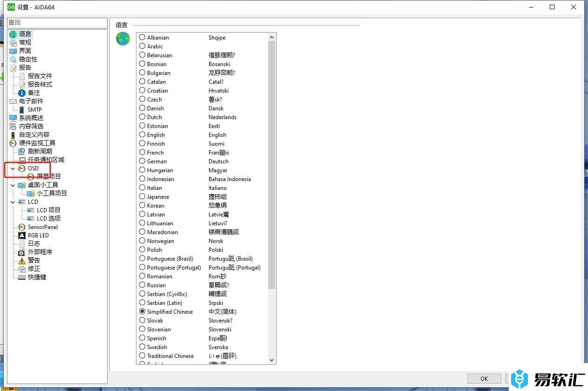
Task: Select the 警告 warning triangle icon
Action: click(22, 260)
